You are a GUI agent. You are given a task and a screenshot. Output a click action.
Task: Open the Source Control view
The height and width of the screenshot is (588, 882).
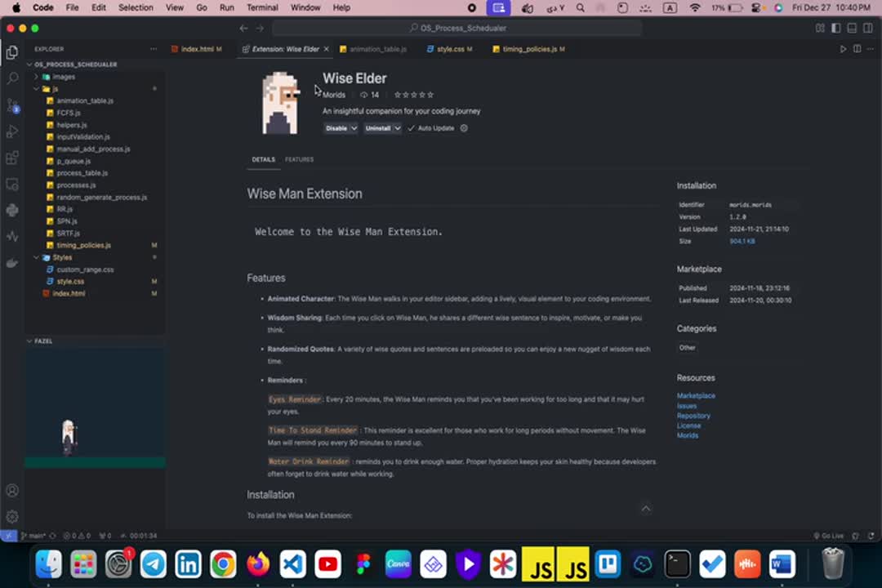[x=12, y=105]
